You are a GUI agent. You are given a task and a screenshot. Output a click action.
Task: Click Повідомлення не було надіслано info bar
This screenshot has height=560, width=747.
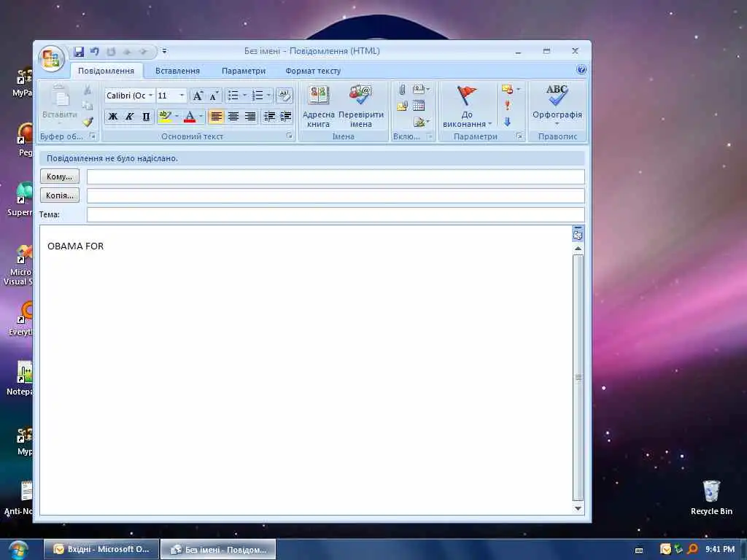[312, 158]
